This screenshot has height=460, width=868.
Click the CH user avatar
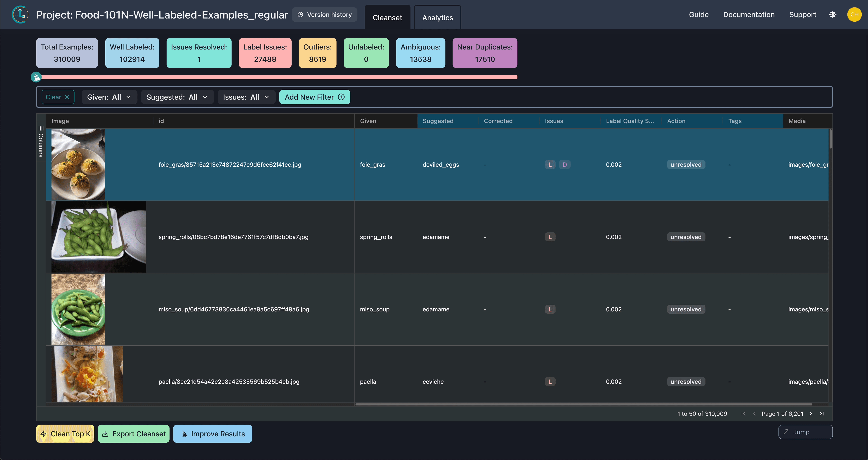[854, 14]
